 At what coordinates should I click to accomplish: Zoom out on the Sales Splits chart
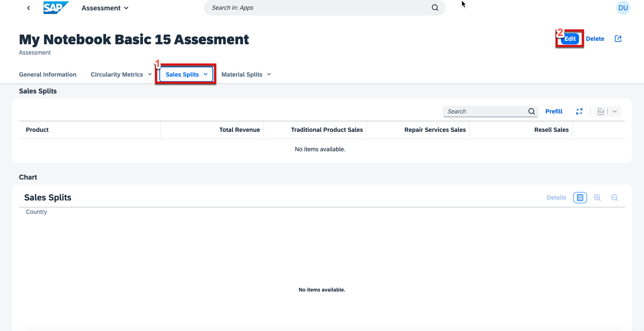(614, 197)
